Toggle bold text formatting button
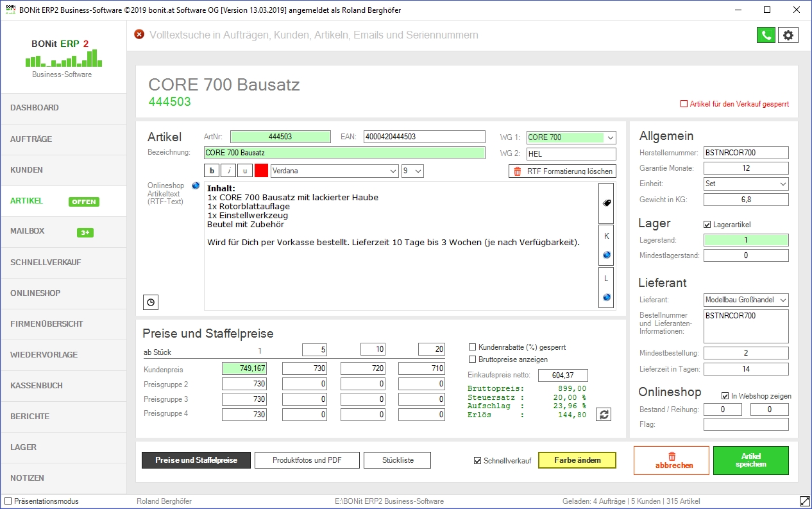 [x=212, y=171]
